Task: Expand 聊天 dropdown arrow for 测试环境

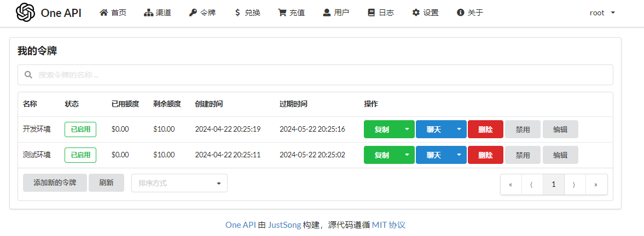Action: point(459,155)
